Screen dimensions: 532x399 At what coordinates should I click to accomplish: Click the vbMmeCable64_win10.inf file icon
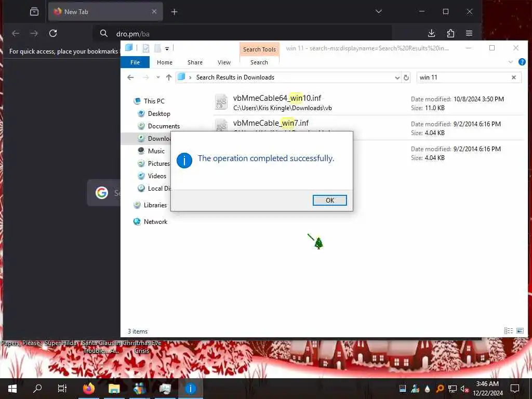(221, 102)
